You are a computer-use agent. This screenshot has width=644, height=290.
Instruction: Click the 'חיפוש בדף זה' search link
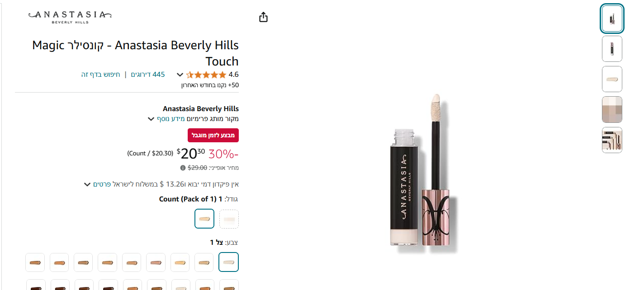pyautogui.click(x=100, y=75)
